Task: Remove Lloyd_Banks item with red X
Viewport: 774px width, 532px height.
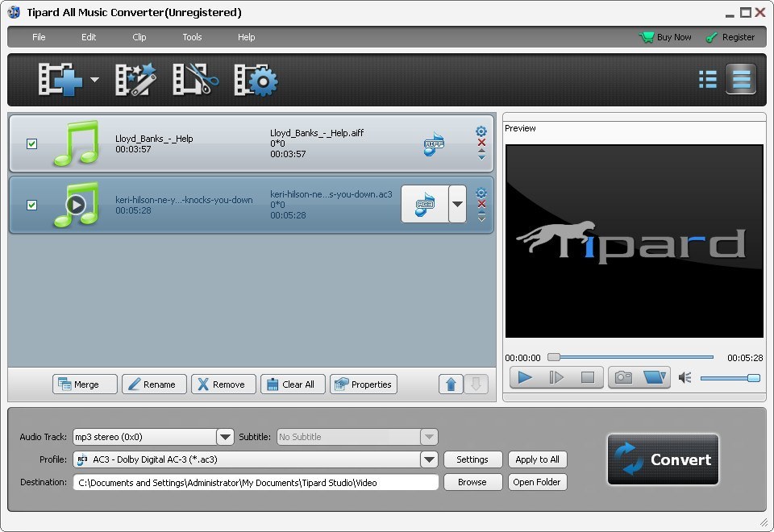Action: [x=481, y=143]
